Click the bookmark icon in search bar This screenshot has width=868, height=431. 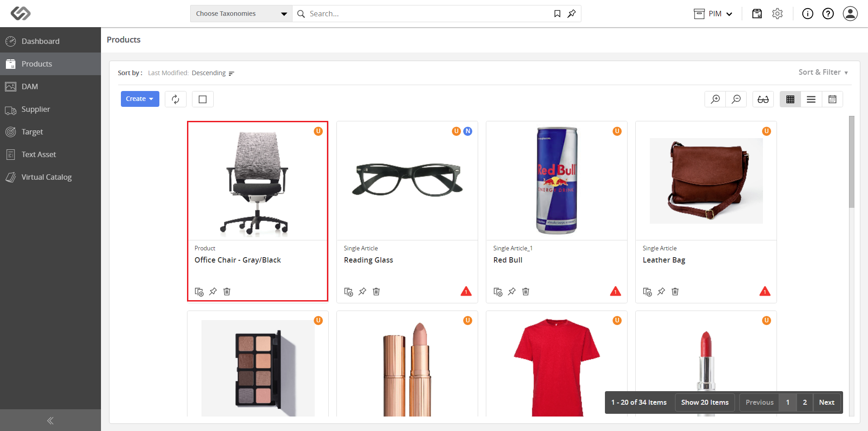557,14
